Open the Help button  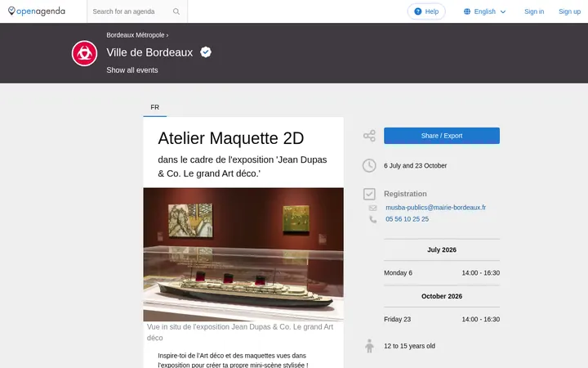pos(426,11)
